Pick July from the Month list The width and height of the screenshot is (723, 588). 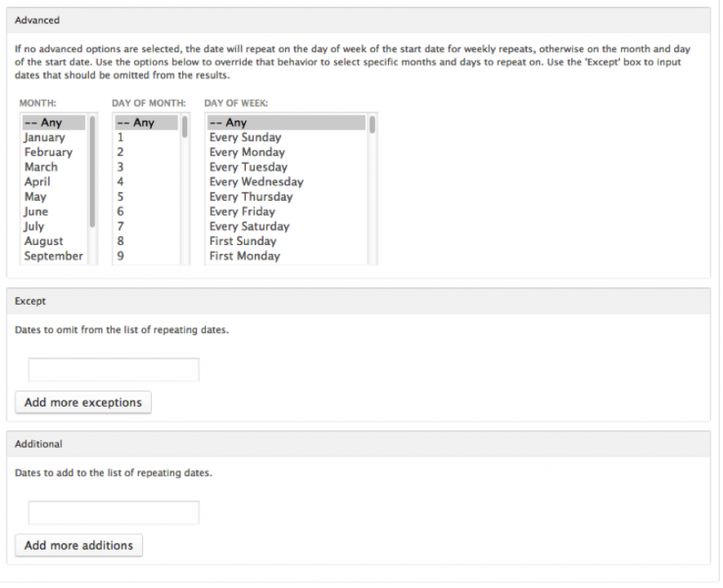(x=34, y=226)
